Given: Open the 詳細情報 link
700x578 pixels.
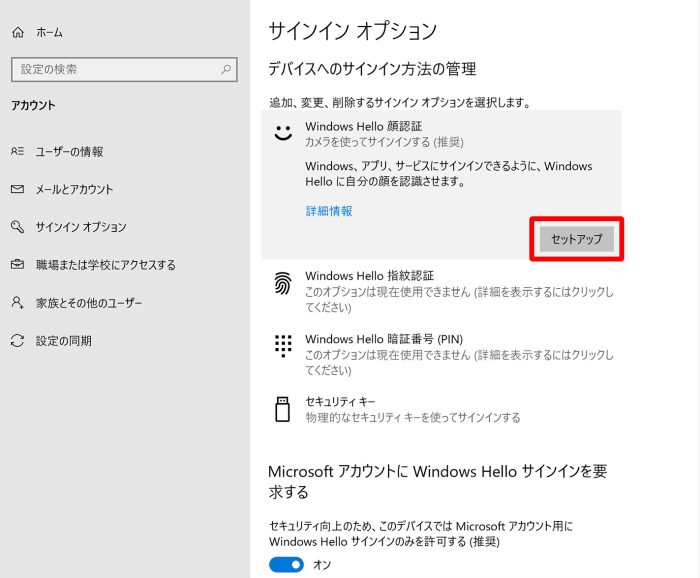Looking at the screenshot, I should pos(328,211).
